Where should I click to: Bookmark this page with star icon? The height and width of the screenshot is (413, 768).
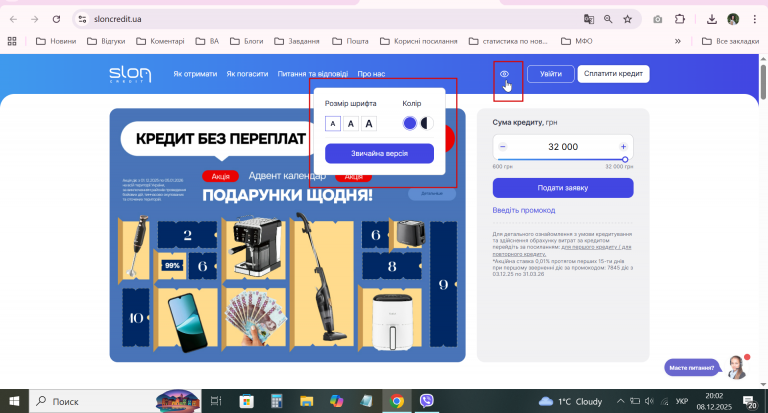627,19
